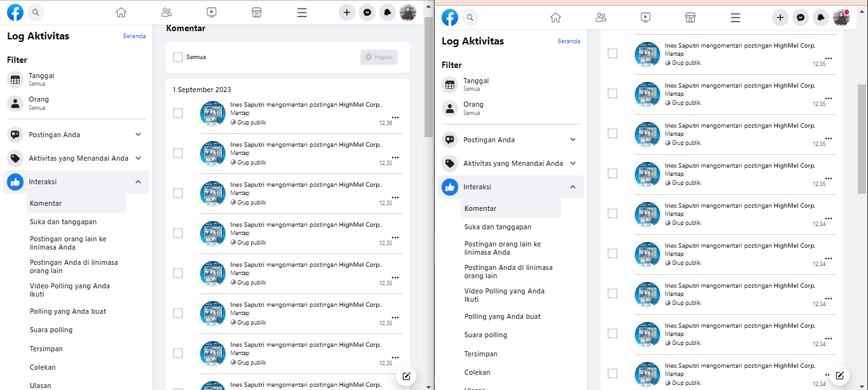The width and height of the screenshot is (868, 390).
Task: Open hamburger menu icon in right window
Action: coord(736,17)
